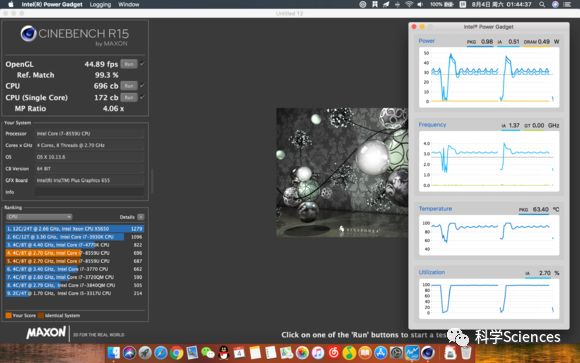Click the Temperature graph in Power Gadget

[489, 235]
